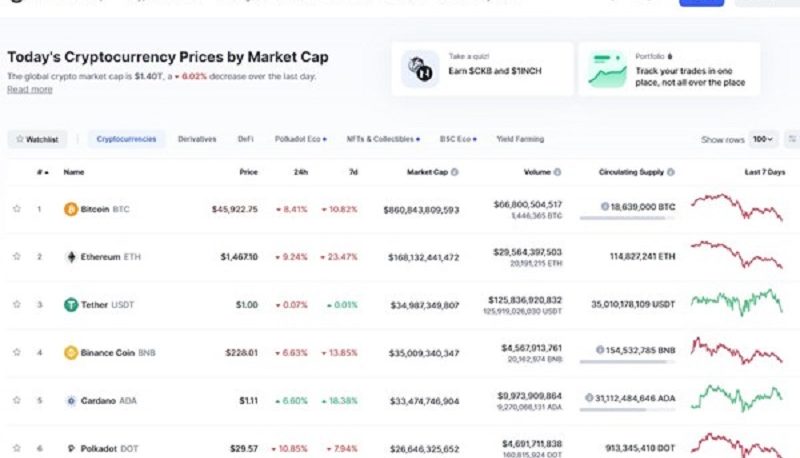Viewport: 800px width, 458px height.
Task: Sort by Circulating Supply header
Action: (x=631, y=172)
